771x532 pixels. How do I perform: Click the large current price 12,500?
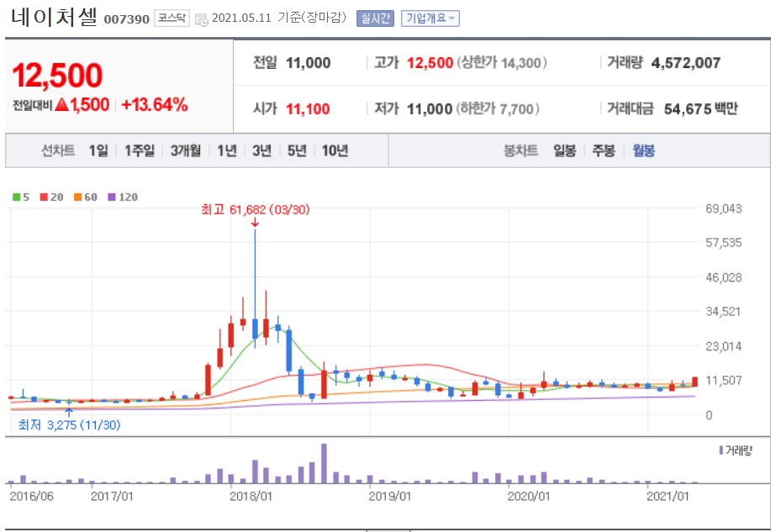[x=57, y=76]
